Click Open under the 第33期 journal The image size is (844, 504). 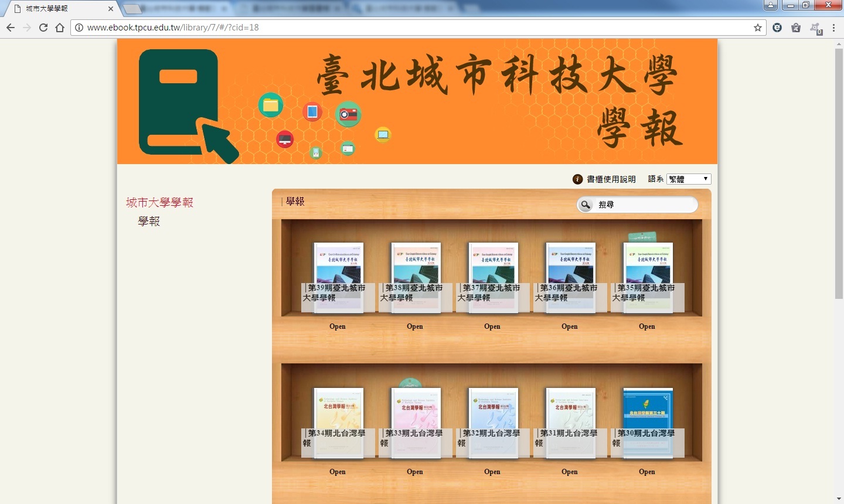coord(415,472)
